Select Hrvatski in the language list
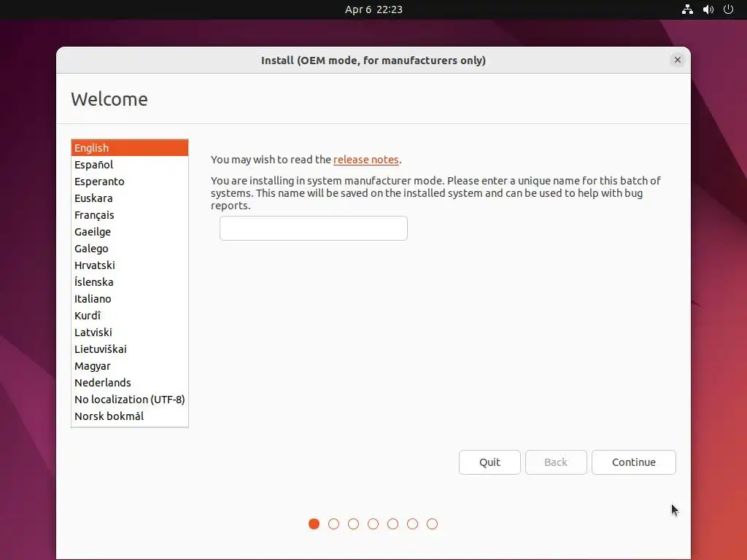The width and height of the screenshot is (747, 560). coord(130,265)
